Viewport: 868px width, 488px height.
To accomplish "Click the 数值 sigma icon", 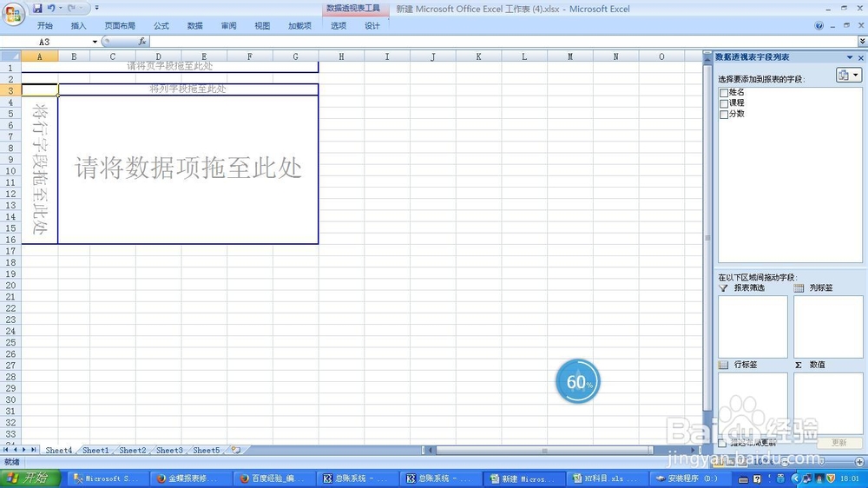I will point(799,365).
